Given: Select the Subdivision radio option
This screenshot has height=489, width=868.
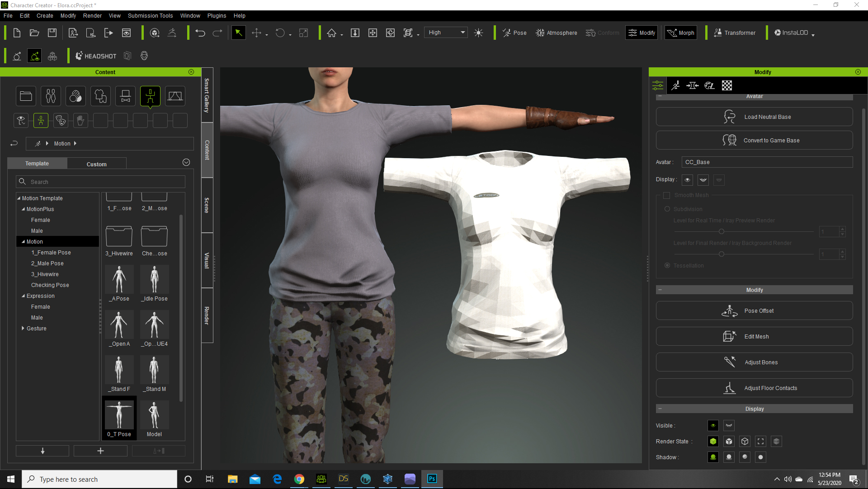Looking at the screenshot, I should pyautogui.click(x=667, y=209).
